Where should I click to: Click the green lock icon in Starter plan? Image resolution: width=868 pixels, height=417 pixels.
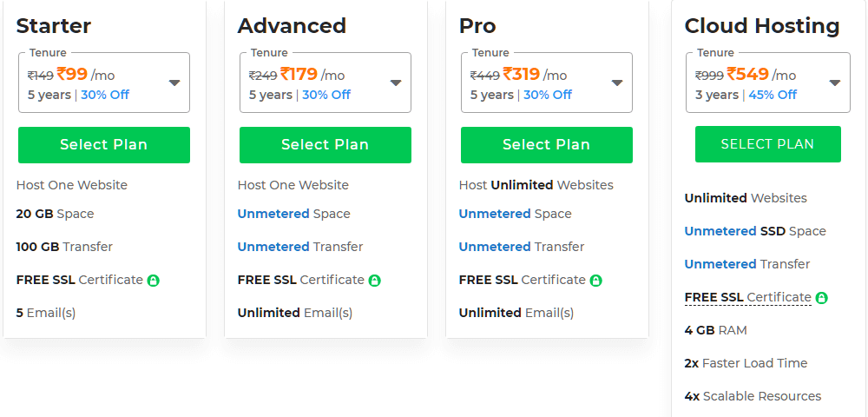click(154, 281)
